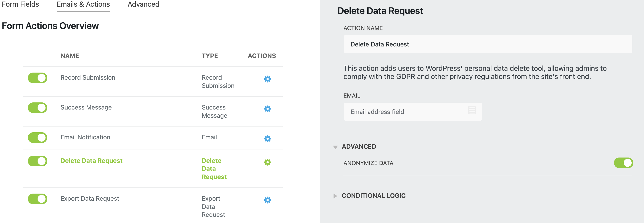Switch to the Form Fields tab

click(20, 4)
